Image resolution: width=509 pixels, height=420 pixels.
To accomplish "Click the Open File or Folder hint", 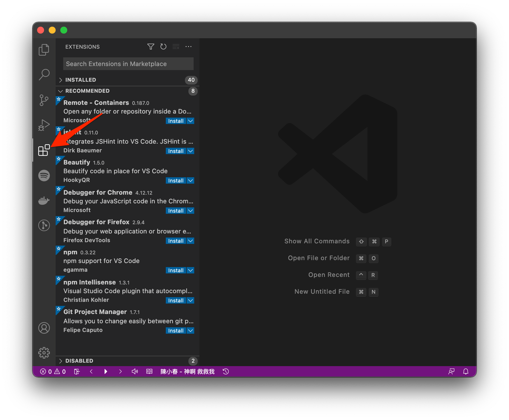I will point(319,258).
